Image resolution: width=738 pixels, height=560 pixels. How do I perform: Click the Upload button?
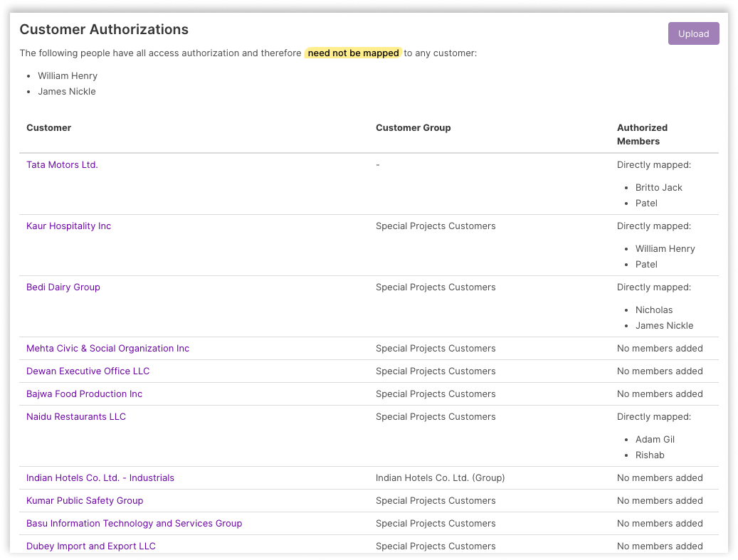693,33
